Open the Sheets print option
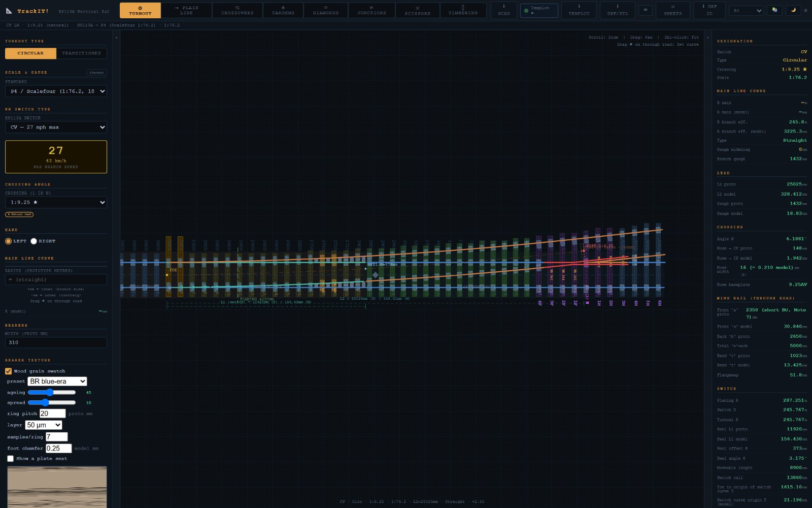Viewport: 812px width, 508px height. coord(673,10)
